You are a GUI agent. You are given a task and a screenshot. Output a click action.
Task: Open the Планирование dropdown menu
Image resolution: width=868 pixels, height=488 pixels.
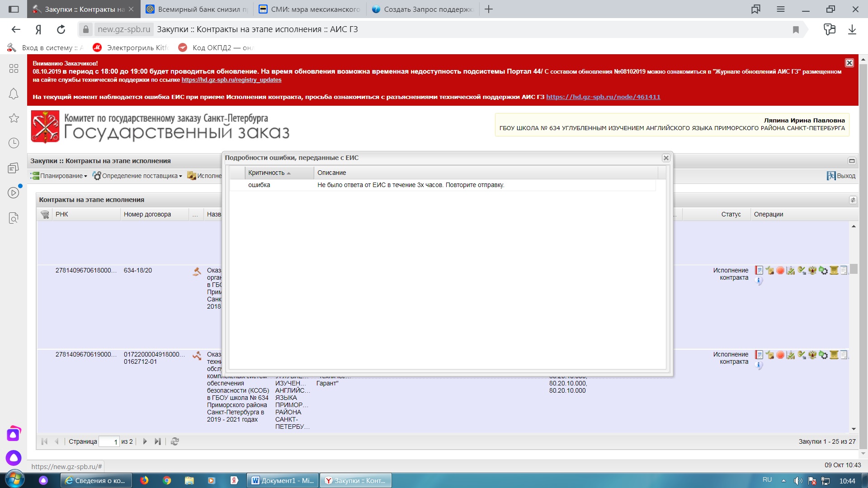(x=59, y=176)
